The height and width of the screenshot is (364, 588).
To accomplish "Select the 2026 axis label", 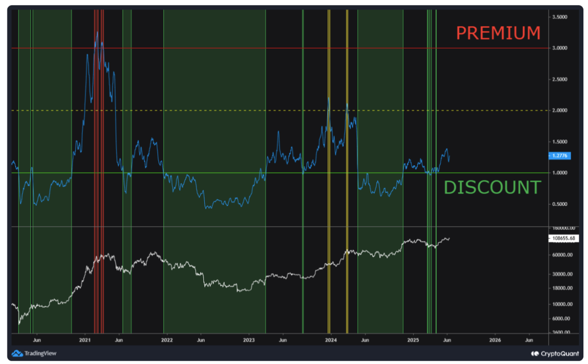I will click(495, 340).
